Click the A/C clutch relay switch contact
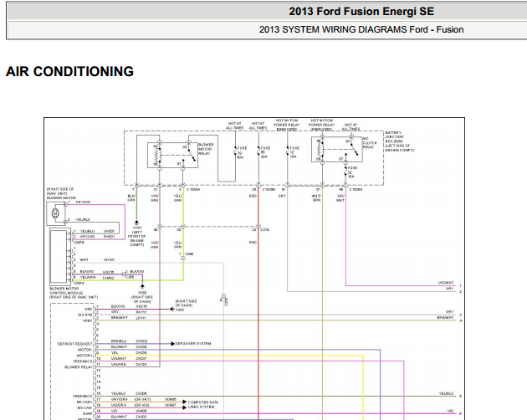The height and width of the screenshot is (420, 527). (x=354, y=149)
